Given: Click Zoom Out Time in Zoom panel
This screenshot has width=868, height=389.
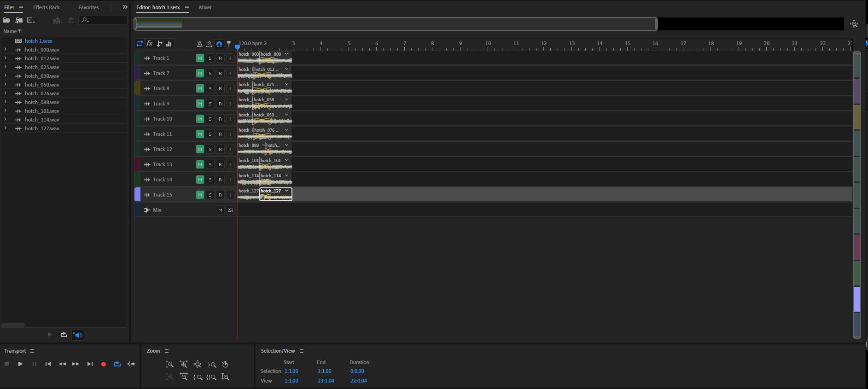Looking at the screenshot, I should click(x=184, y=377).
